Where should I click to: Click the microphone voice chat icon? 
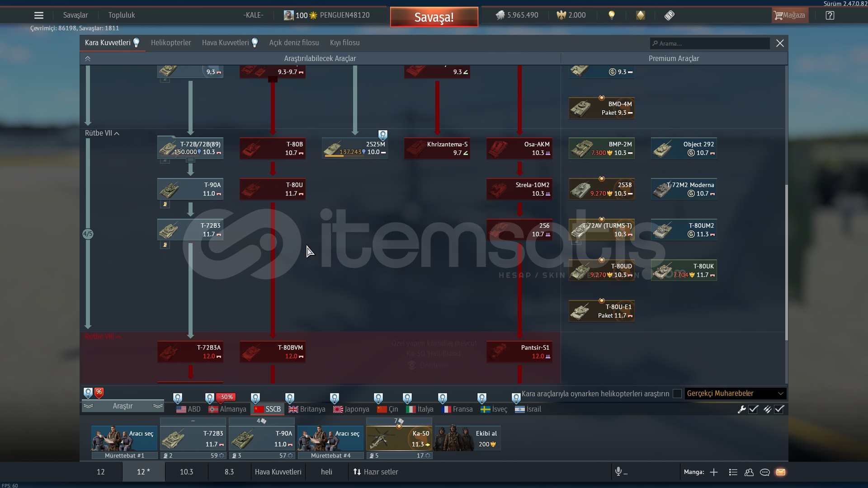pyautogui.click(x=618, y=472)
